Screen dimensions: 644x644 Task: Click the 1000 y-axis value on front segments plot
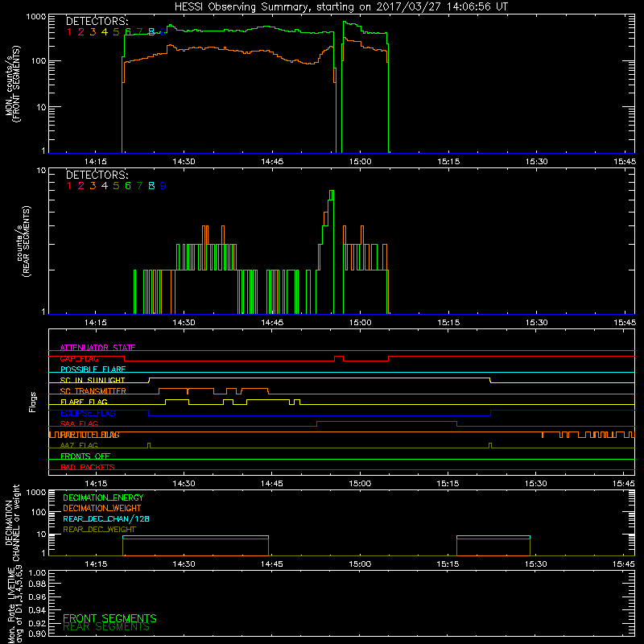coord(35,17)
